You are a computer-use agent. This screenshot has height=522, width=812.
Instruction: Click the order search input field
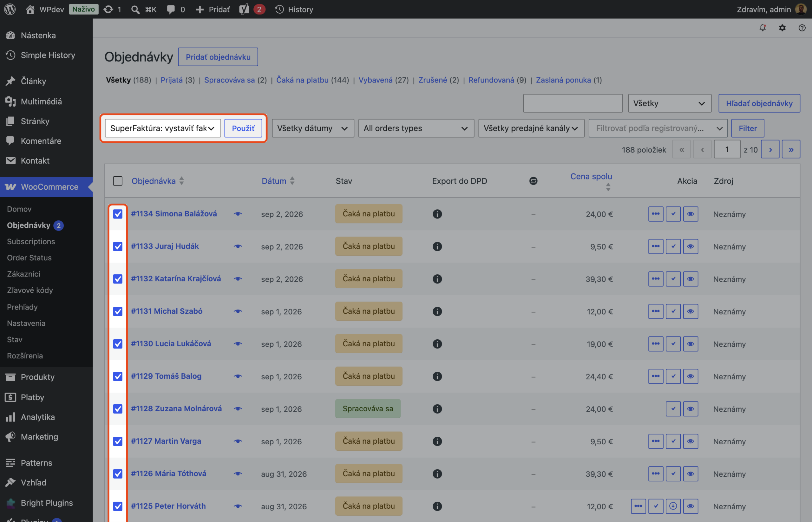573,103
